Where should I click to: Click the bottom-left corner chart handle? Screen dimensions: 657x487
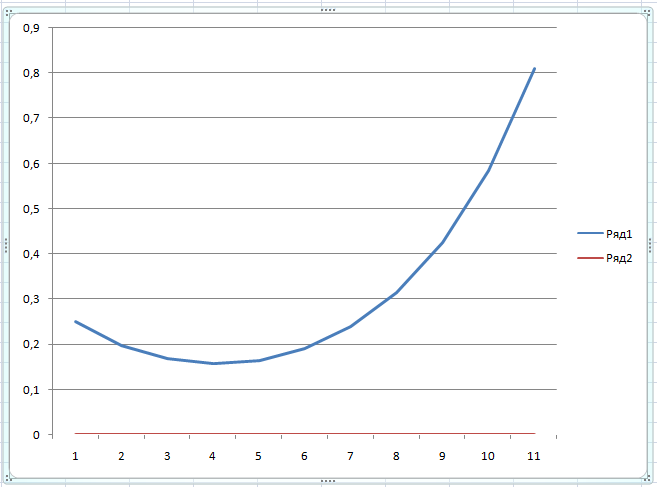(x=8, y=477)
